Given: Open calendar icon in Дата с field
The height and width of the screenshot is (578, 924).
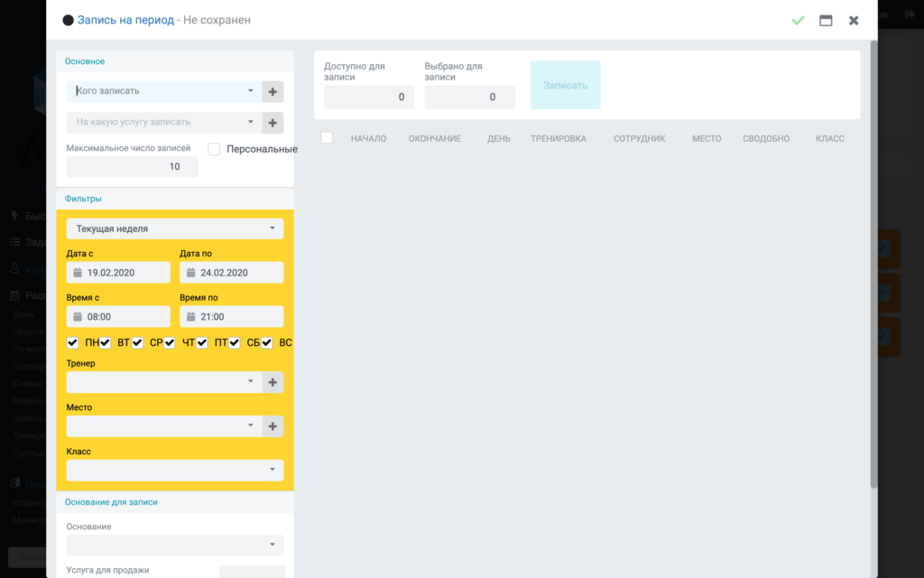Looking at the screenshot, I should [x=78, y=273].
